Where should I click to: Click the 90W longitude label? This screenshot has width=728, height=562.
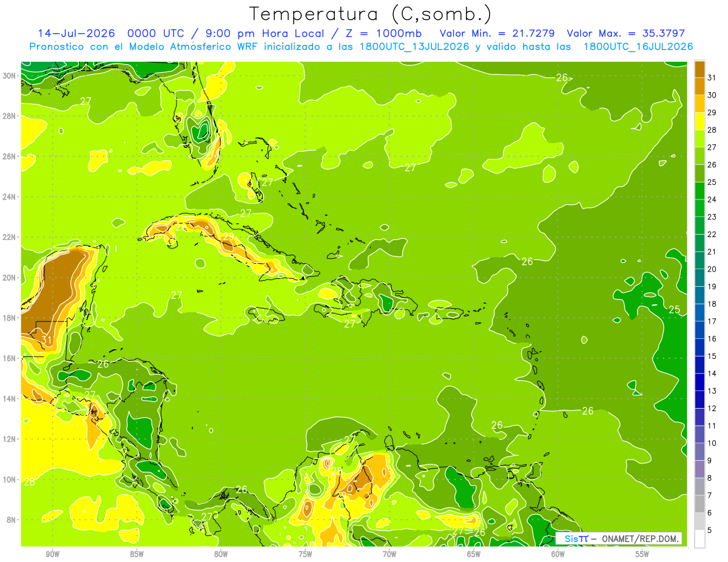[x=52, y=554]
